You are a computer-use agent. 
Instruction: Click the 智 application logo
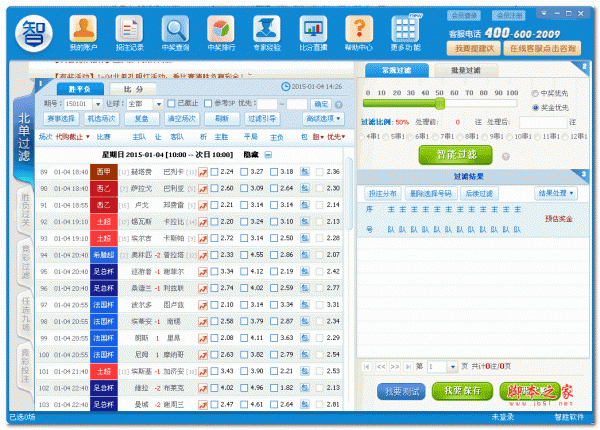coord(34,34)
